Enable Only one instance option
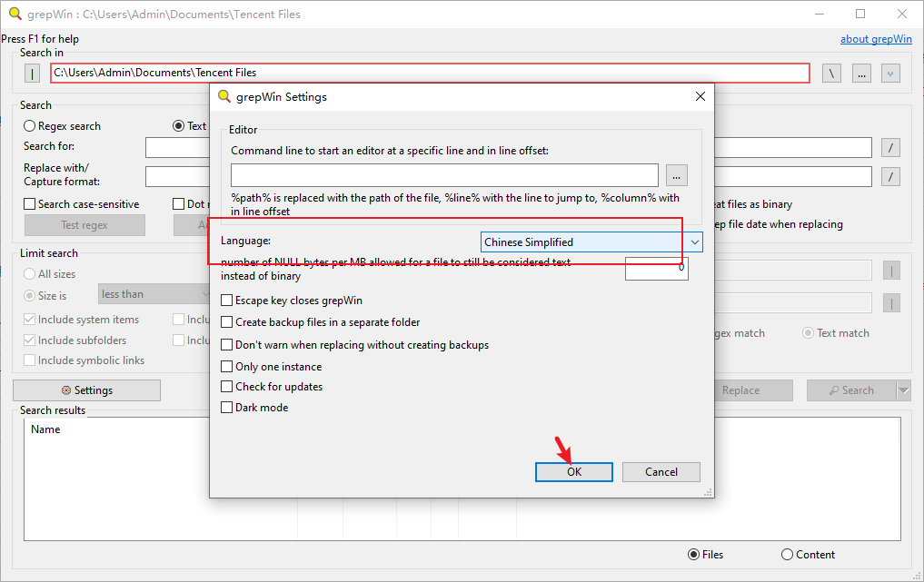The height and width of the screenshot is (582, 924). [227, 367]
